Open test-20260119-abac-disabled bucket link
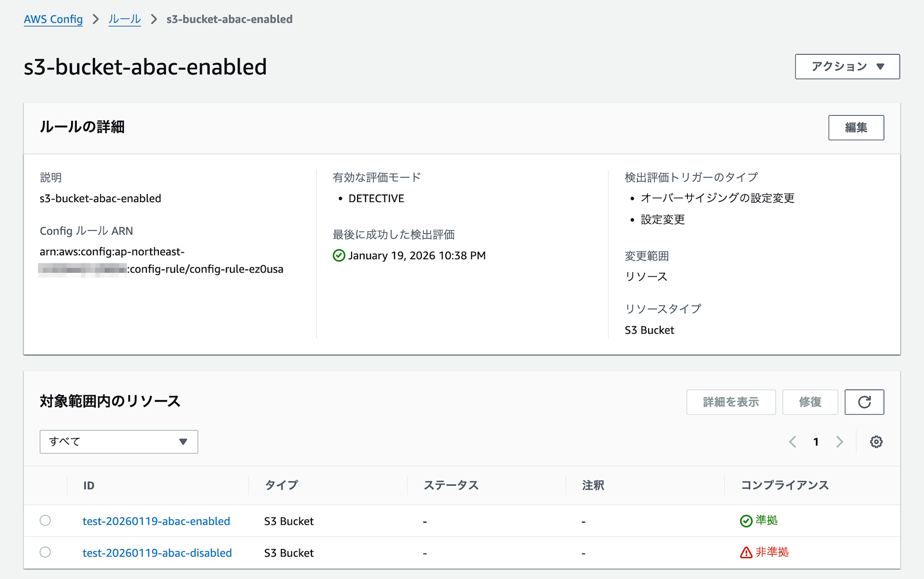 pos(157,553)
